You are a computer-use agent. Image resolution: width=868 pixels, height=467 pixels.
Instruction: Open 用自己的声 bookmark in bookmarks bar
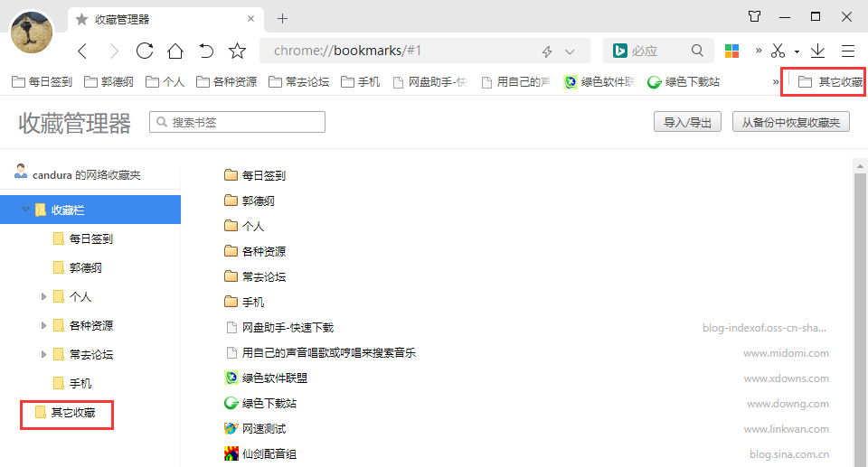(x=516, y=82)
